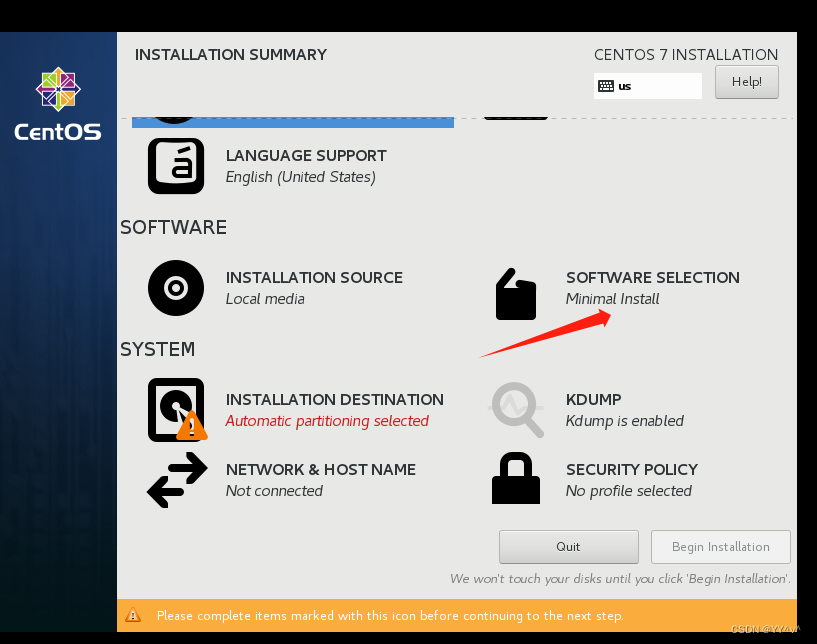Click the Network & Host Name arrows icon
The height and width of the screenshot is (644, 817).
pyautogui.click(x=177, y=480)
